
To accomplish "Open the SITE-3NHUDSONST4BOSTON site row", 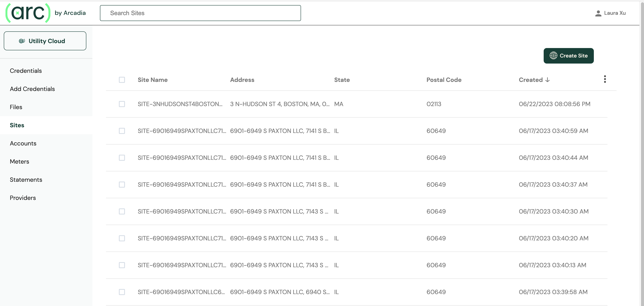I will pyautogui.click(x=180, y=104).
